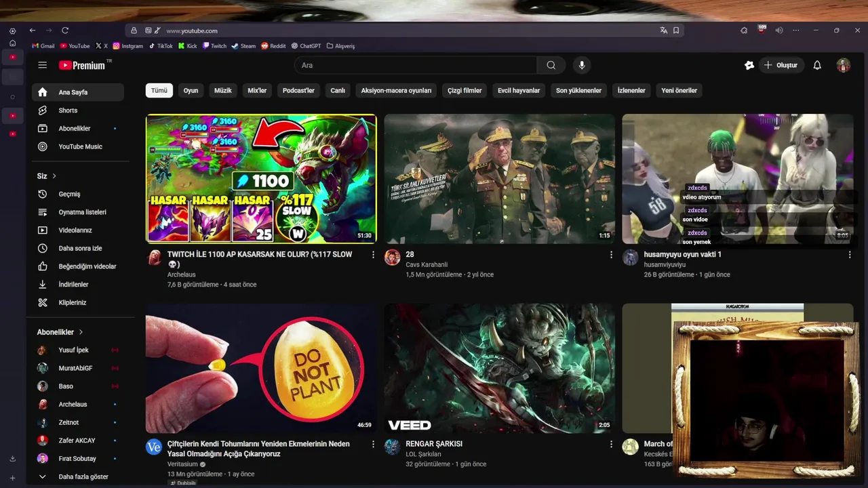The image size is (868, 488).
Task: Click the tab audio speaker icon
Action: 779,30
